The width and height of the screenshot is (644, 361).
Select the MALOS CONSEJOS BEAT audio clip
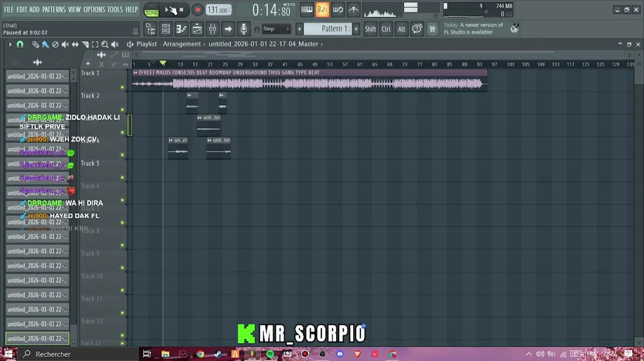[x=309, y=80]
